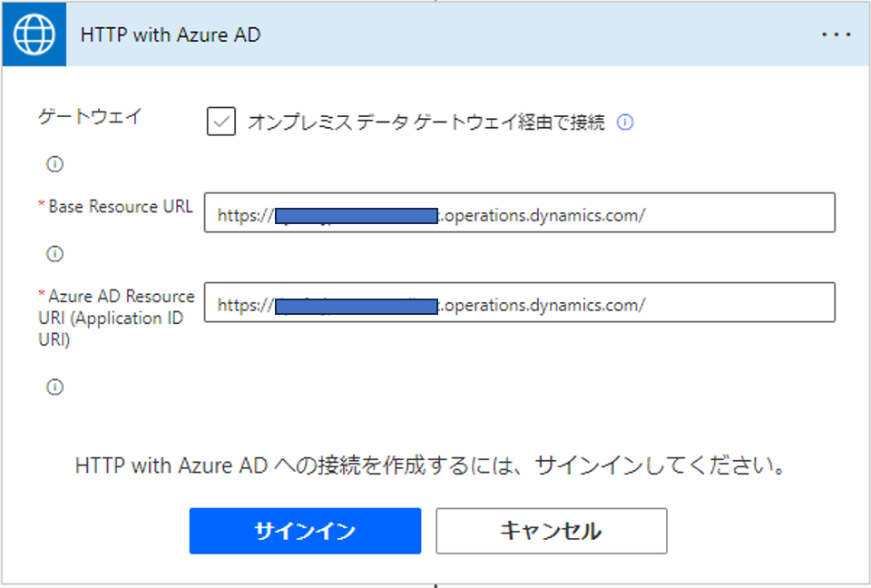Click the サインイン button
The image size is (871, 588).
[305, 531]
